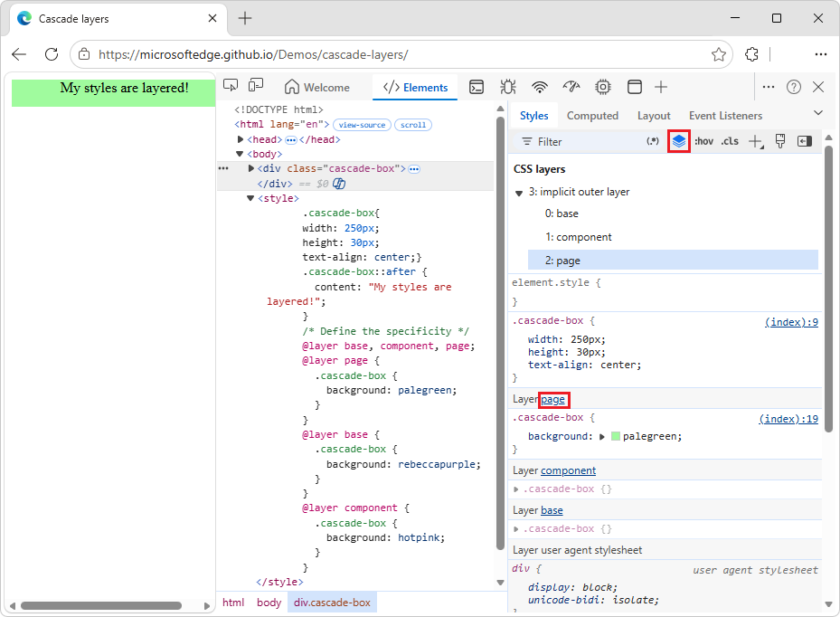Open a new browser tab
The image size is (840, 617).
[x=245, y=18]
